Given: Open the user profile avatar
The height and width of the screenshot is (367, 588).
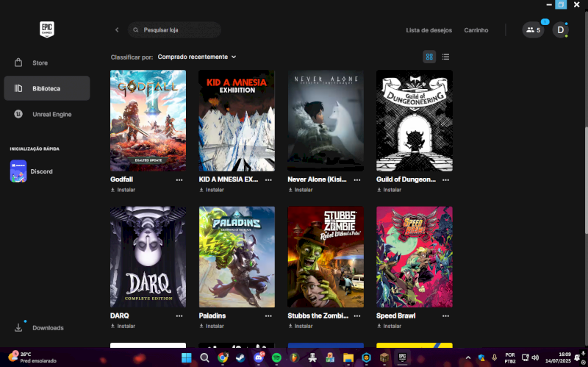Looking at the screenshot, I should tap(560, 30).
